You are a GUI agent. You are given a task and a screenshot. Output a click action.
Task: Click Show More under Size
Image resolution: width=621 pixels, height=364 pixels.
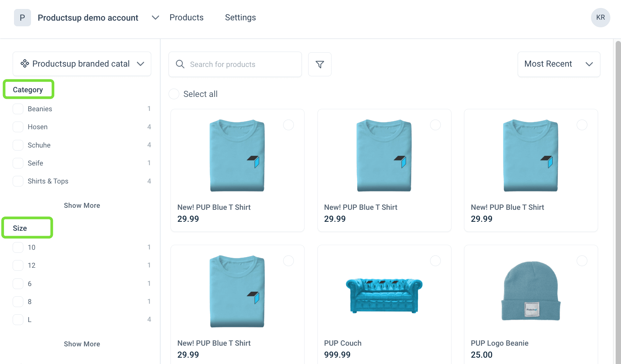[x=82, y=344]
